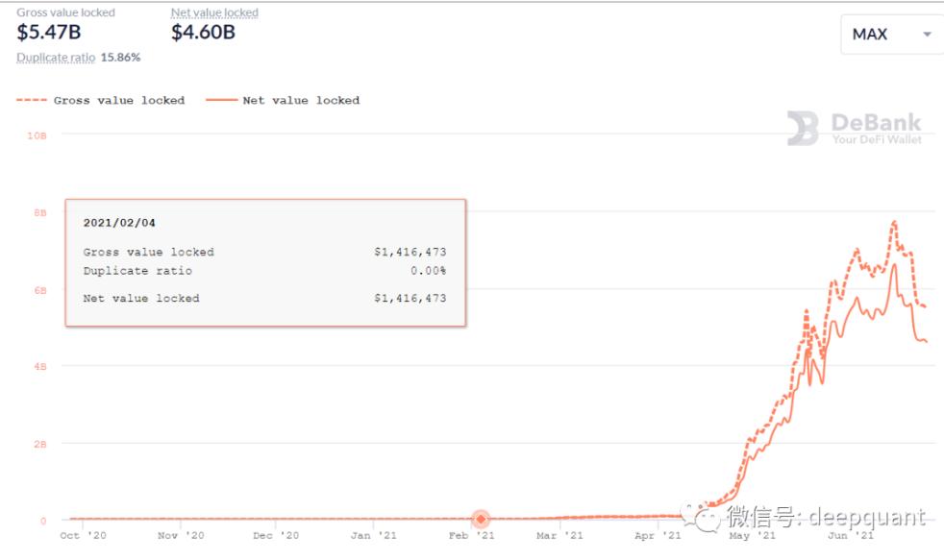
Task: Click the 2021/02/04 date in the tooltip
Action: click(119, 223)
